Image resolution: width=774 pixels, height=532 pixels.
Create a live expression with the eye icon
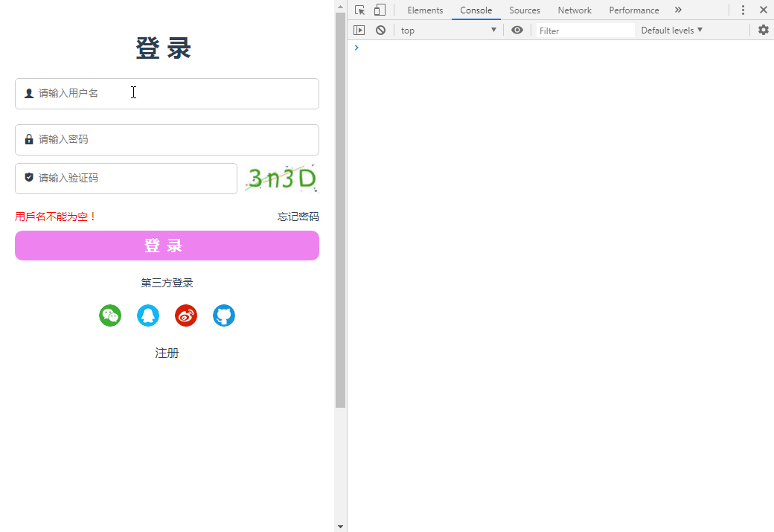[x=516, y=30]
